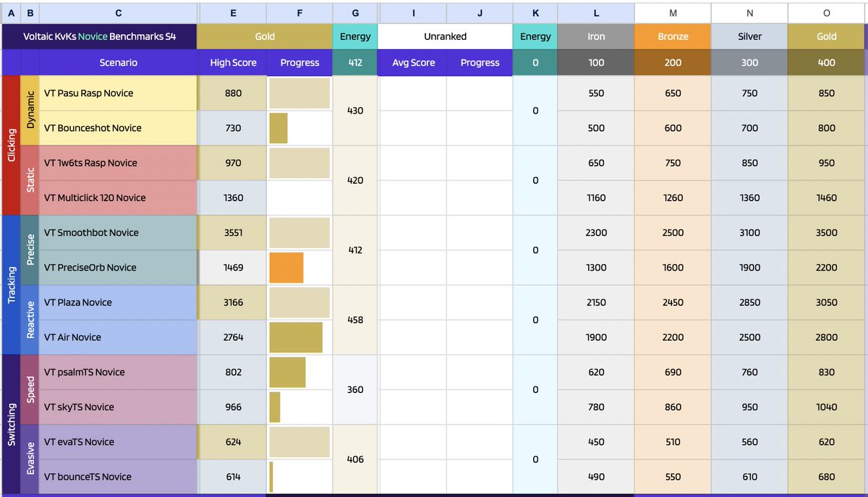Image resolution: width=868 pixels, height=497 pixels.
Task: Select VT Bounceshot Novice scenario cell
Action: click(118, 128)
